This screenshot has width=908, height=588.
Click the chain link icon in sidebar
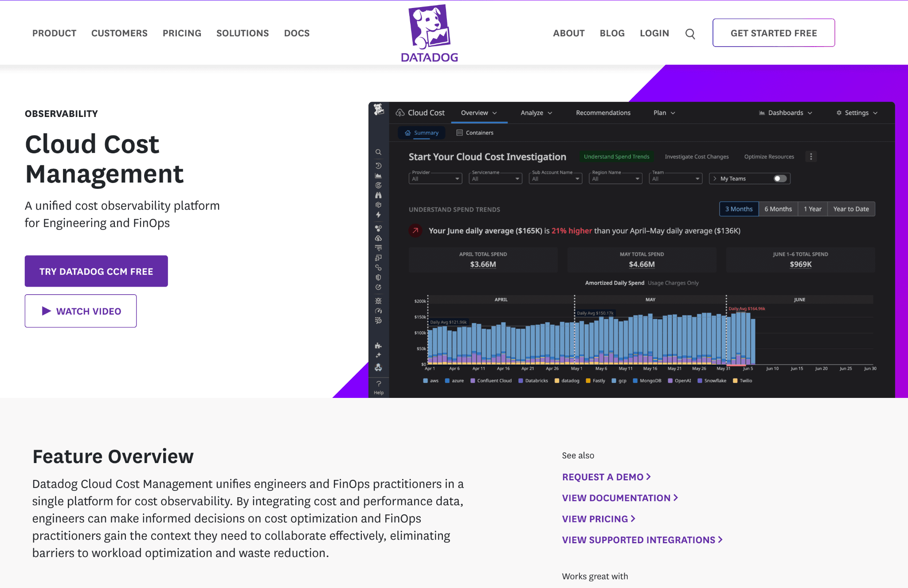click(378, 268)
